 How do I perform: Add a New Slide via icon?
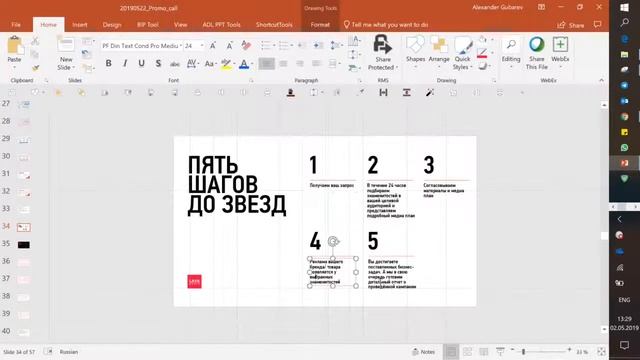pos(66,44)
